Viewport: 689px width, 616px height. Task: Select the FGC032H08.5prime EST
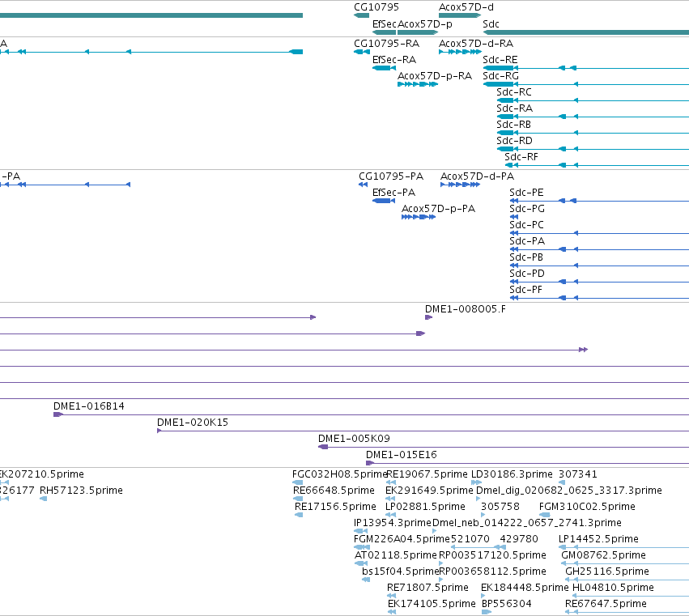(x=297, y=482)
